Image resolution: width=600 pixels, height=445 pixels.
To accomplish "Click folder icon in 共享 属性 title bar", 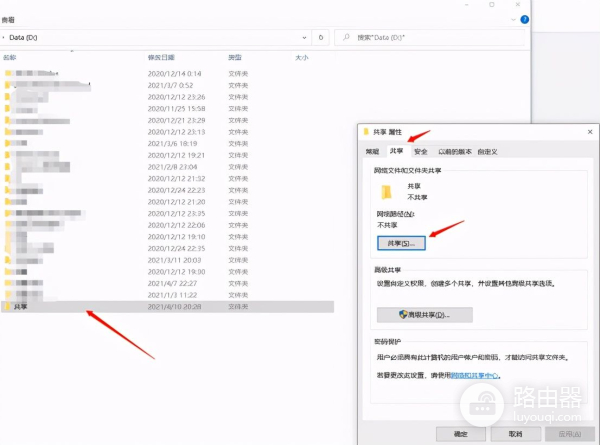I will point(366,132).
